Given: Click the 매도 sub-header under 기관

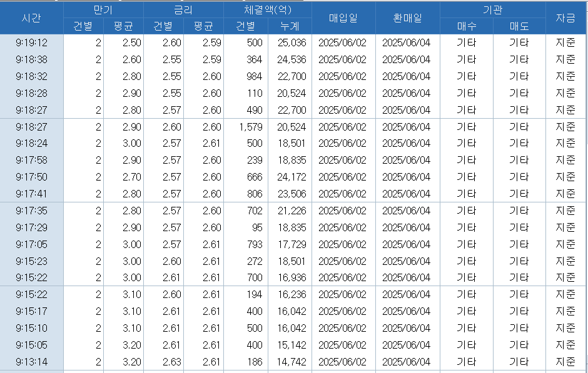Looking at the screenshot, I should 519,26.
